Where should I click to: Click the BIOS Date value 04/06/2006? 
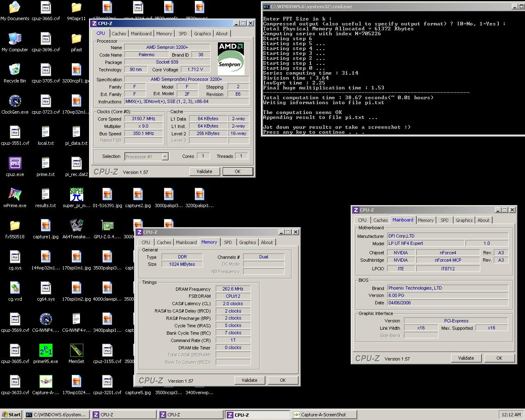pyautogui.click(x=448, y=303)
